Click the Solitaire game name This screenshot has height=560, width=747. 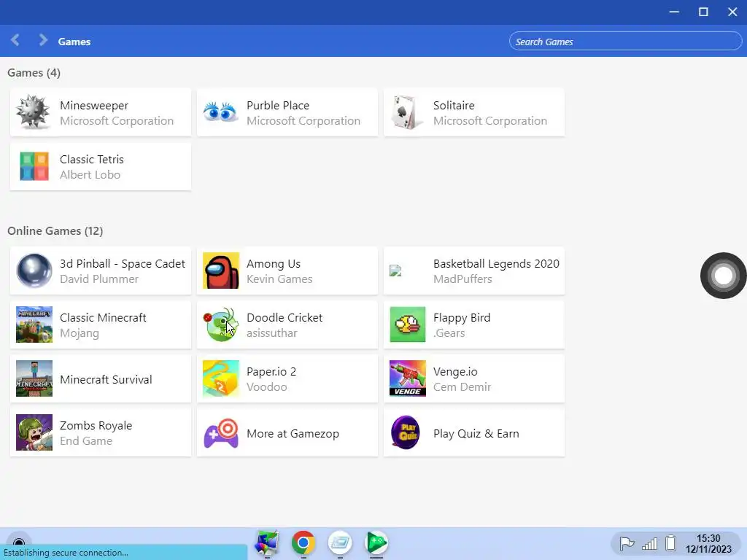pyautogui.click(x=454, y=105)
